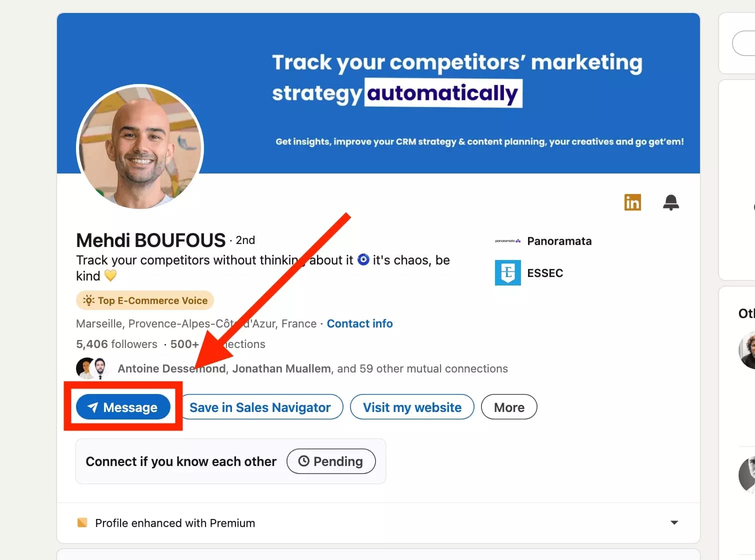Click Mehdi's profile photo
755x560 pixels.
[x=139, y=147]
